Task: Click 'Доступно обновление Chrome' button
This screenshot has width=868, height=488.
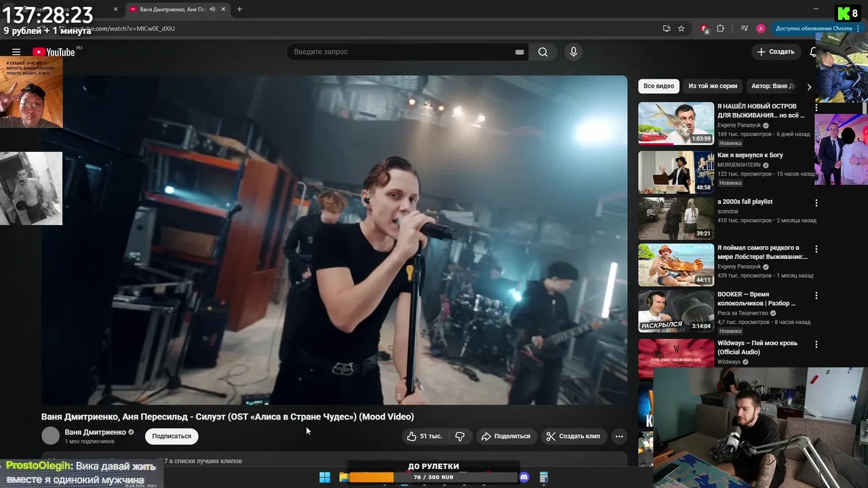Action: [x=817, y=28]
